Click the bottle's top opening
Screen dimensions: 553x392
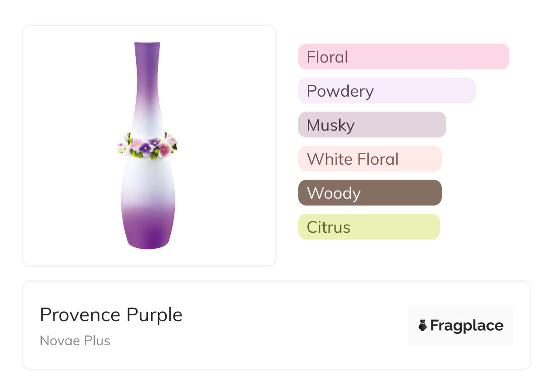pos(147,44)
